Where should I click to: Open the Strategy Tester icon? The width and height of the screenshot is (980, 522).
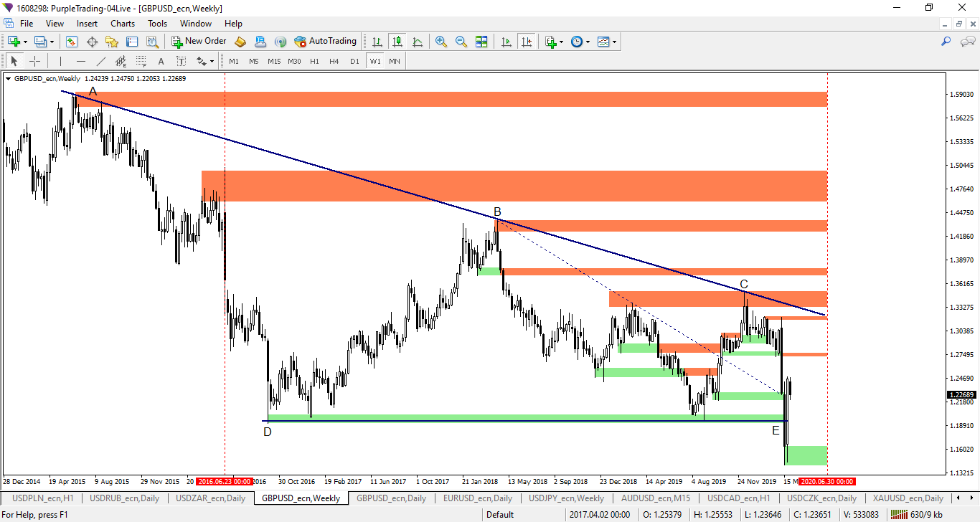click(152, 42)
